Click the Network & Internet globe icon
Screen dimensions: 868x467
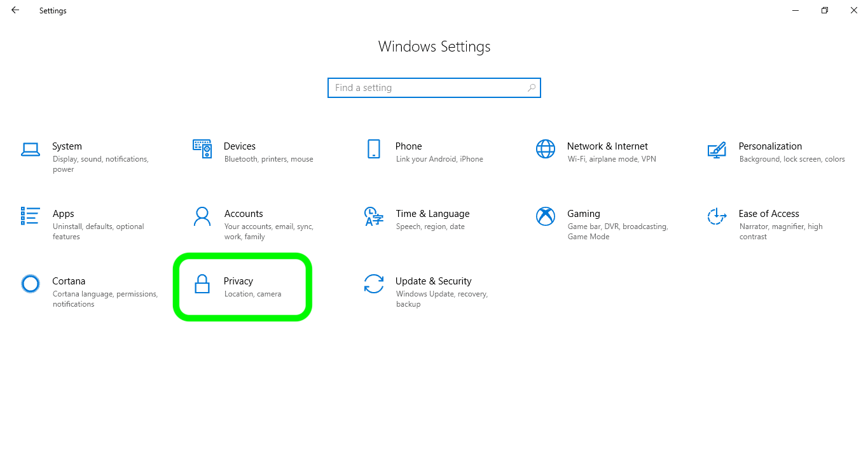pyautogui.click(x=546, y=149)
